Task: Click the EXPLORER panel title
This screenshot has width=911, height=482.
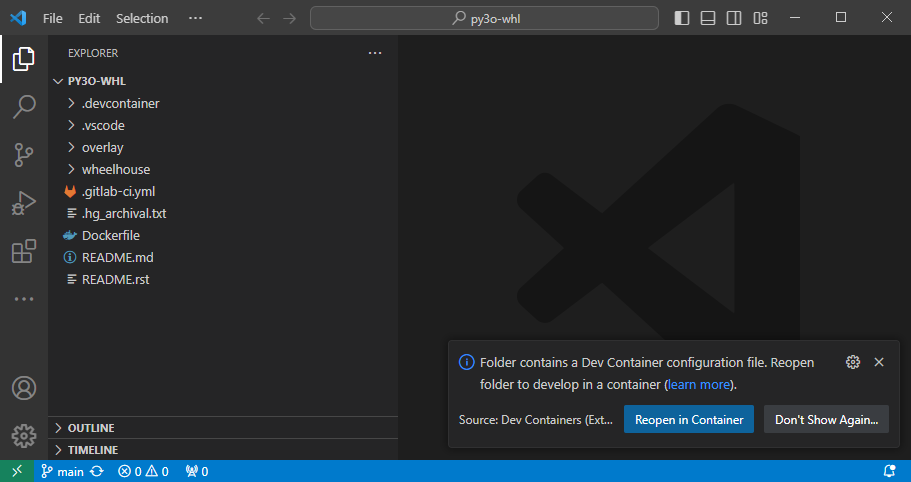Action: (x=93, y=53)
